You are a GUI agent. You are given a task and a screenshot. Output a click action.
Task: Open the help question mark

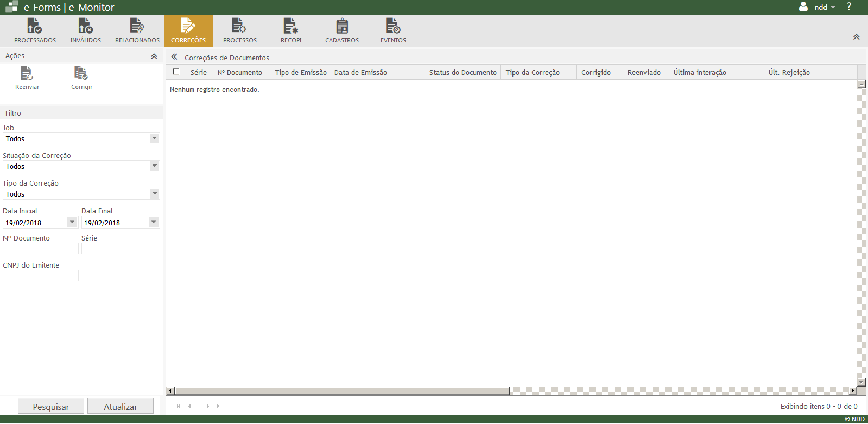click(849, 7)
